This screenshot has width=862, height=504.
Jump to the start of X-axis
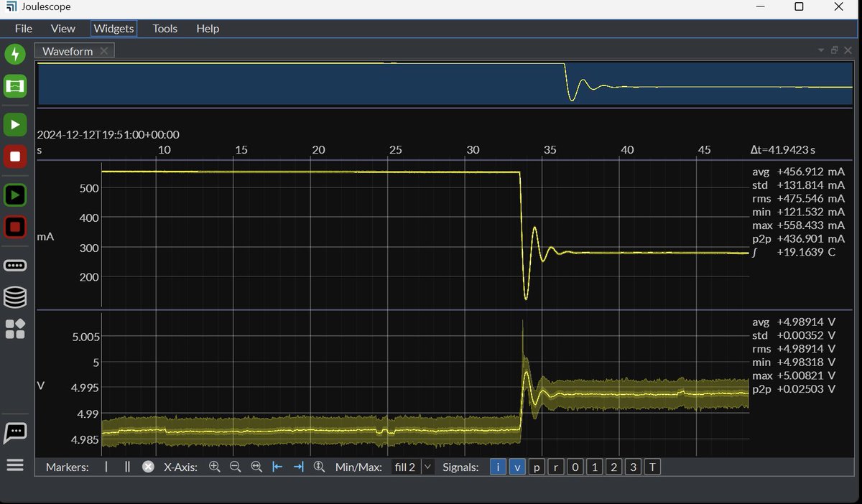277,467
